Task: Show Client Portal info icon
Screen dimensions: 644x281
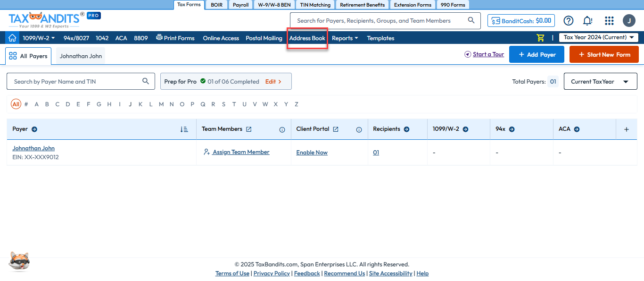Action: pyautogui.click(x=359, y=130)
